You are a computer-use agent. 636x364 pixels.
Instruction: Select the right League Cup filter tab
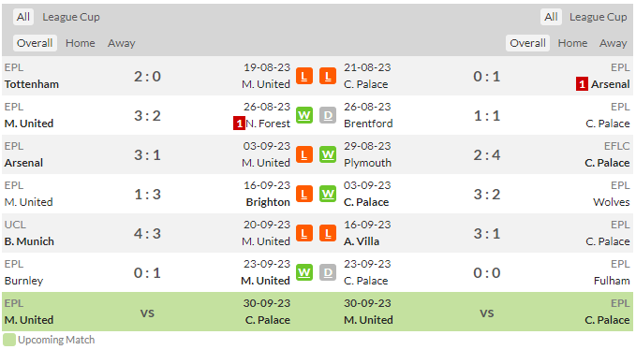[x=598, y=17]
